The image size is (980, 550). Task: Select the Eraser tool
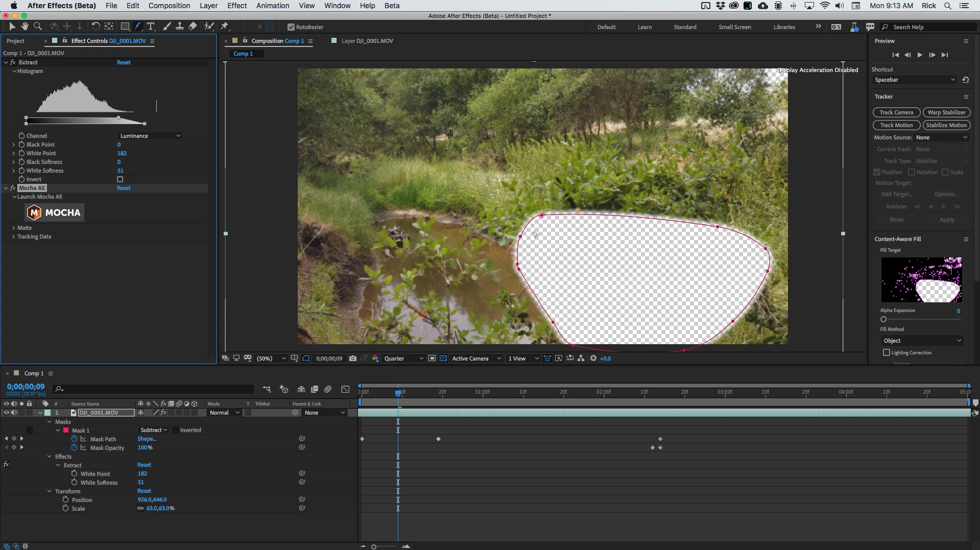tap(193, 27)
